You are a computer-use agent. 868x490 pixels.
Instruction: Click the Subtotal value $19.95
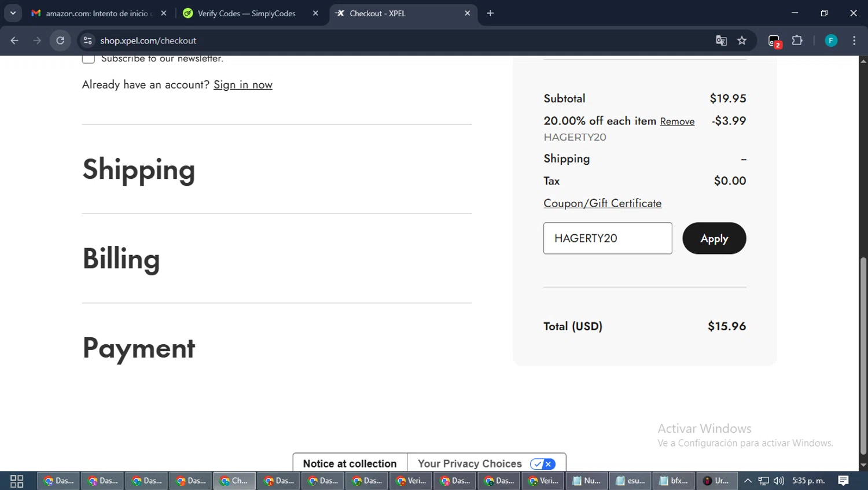coord(728,98)
